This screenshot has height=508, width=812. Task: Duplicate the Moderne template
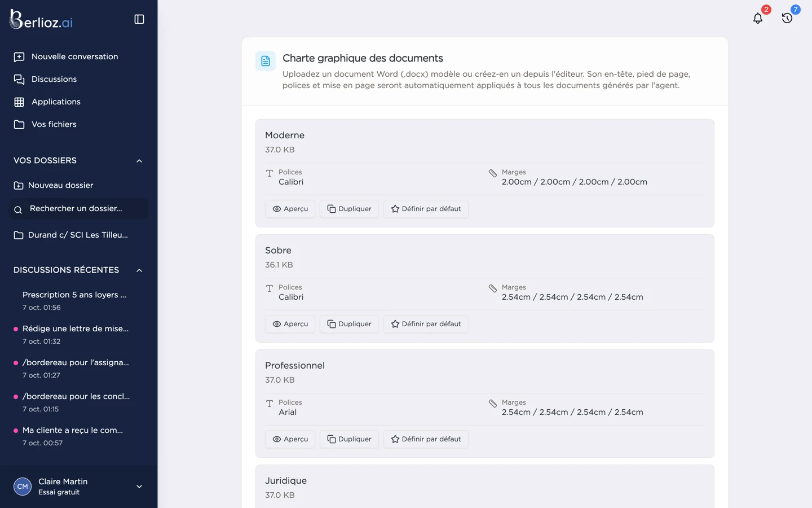(x=349, y=209)
